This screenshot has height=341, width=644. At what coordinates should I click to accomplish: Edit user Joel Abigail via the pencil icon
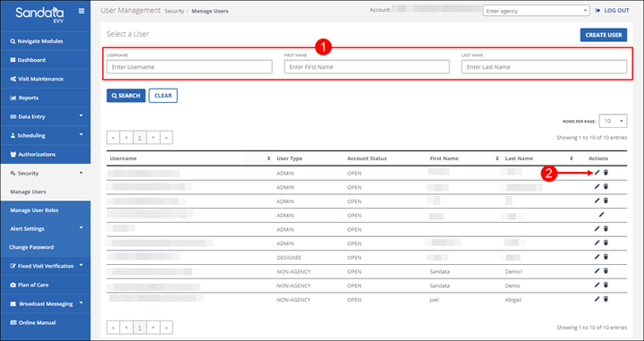597,299
